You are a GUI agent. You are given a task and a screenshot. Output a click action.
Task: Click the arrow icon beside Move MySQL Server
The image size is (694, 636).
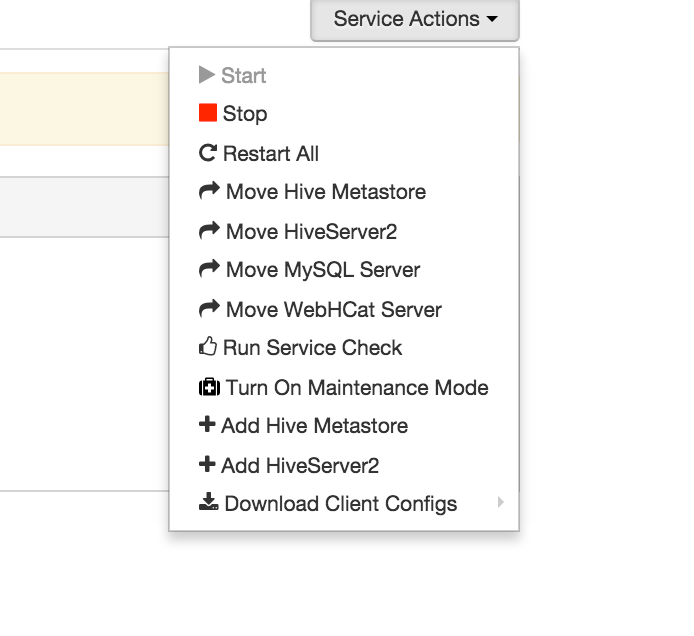(x=209, y=269)
